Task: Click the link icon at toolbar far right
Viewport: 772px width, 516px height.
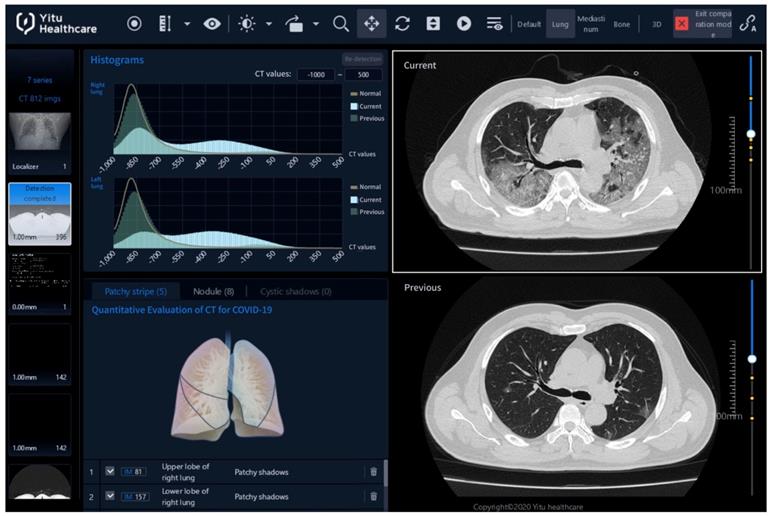Action: 747,24
